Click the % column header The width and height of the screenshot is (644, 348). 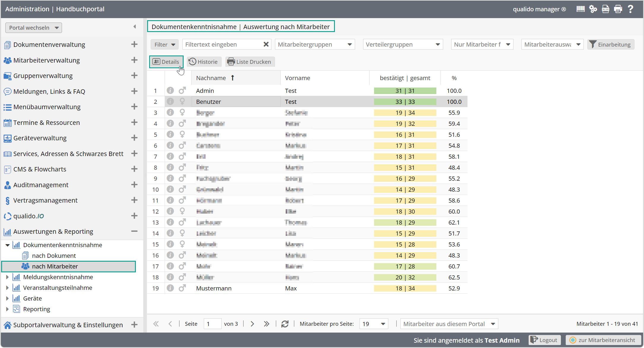point(454,78)
